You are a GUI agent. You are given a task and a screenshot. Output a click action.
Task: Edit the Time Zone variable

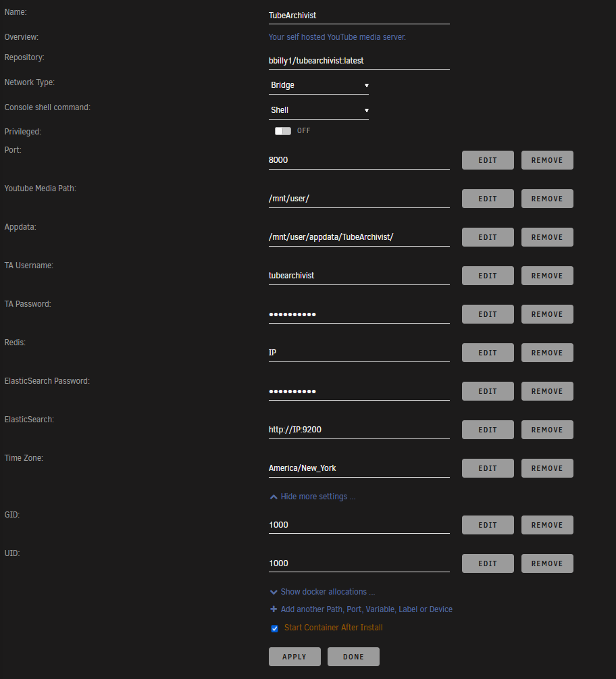point(488,468)
